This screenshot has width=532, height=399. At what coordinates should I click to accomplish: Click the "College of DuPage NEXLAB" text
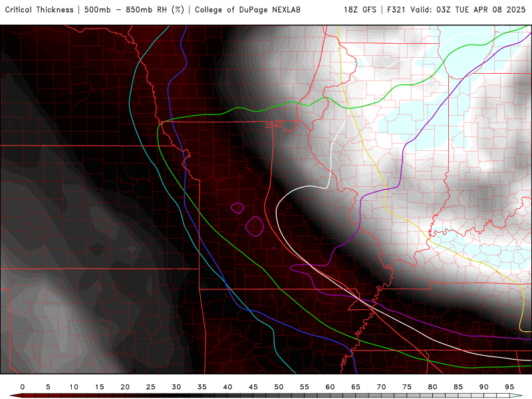click(x=247, y=10)
